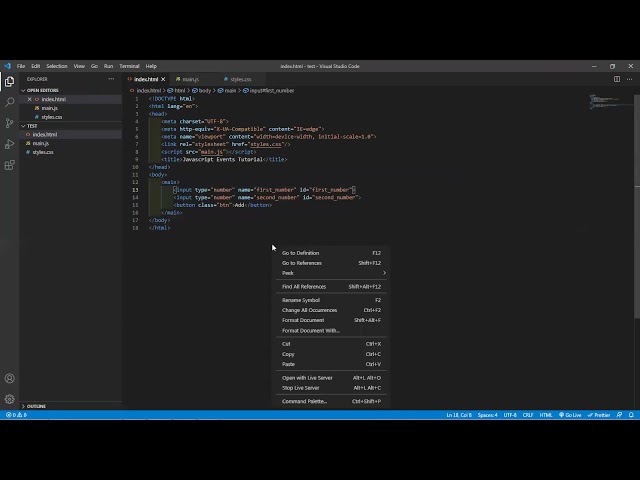Choose Stop Live Server

click(x=331, y=388)
